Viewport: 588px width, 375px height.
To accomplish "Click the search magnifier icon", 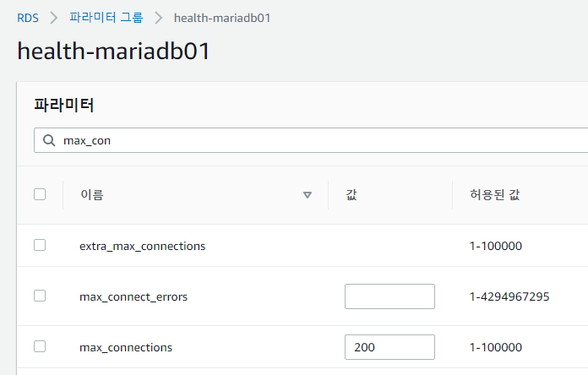I will pos(49,140).
